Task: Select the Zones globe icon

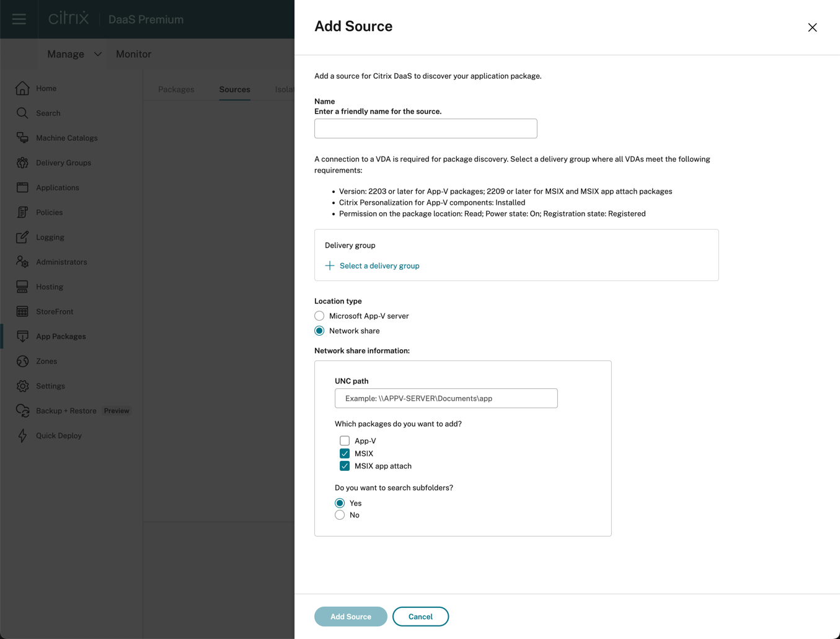Action: point(22,361)
